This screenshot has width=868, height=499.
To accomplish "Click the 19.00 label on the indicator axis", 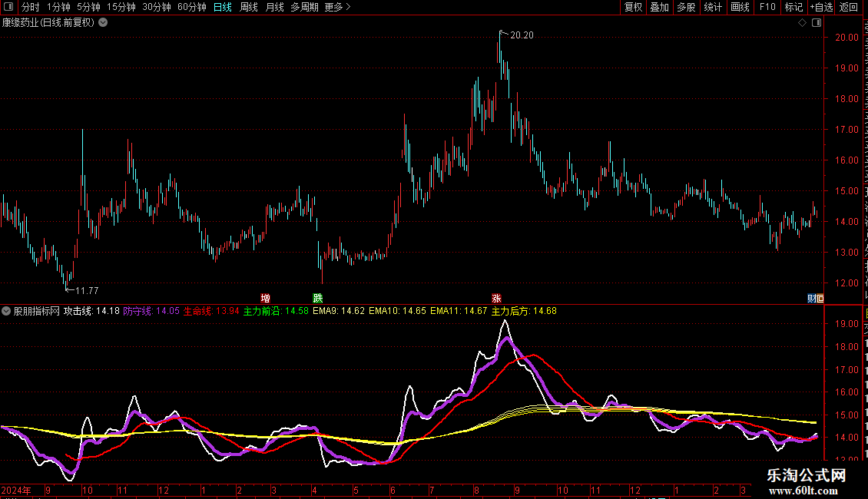I will point(846,324).
